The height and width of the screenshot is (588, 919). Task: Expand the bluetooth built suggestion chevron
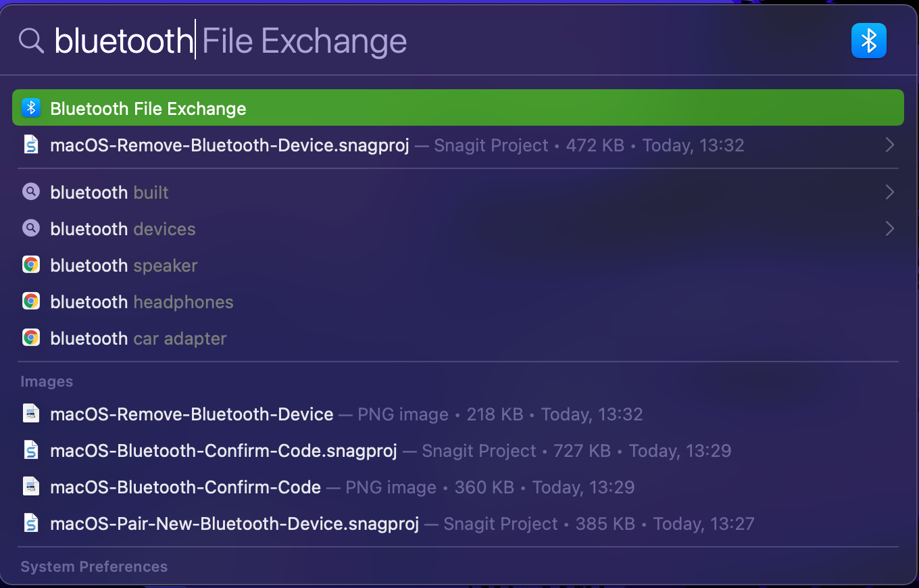click(x=890, y=191)
